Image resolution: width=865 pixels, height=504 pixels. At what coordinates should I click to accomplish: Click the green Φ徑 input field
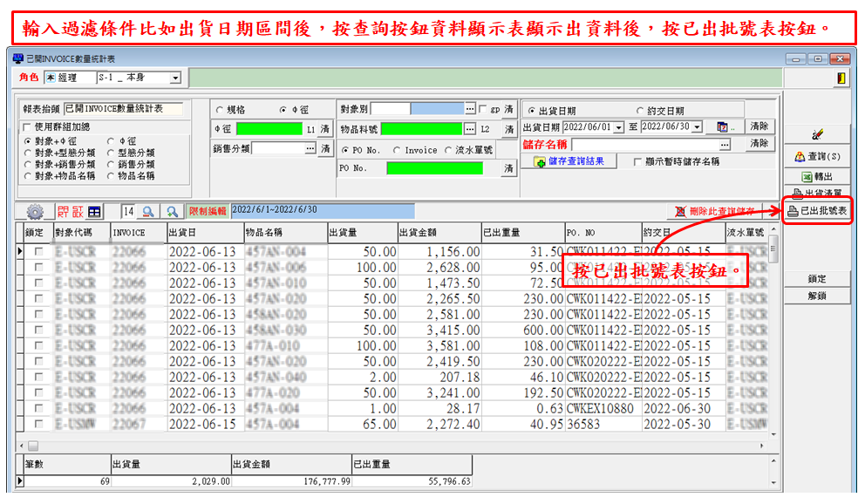pos(269,129)
